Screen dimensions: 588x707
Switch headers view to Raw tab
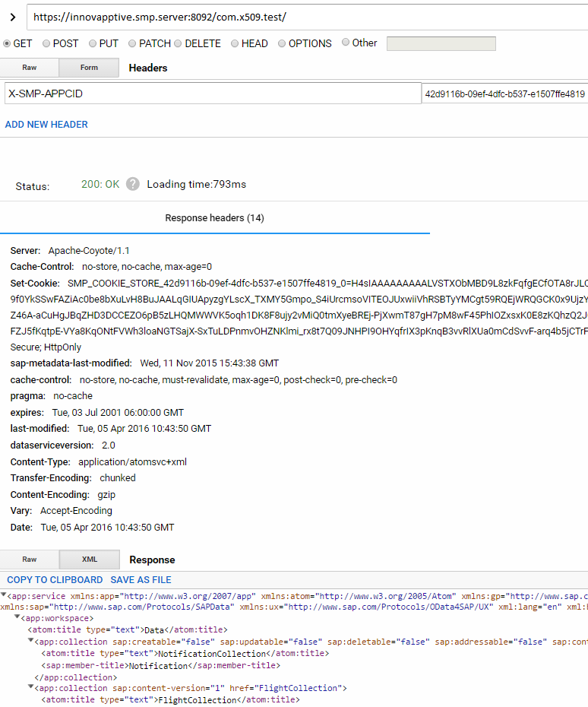(30, 68)
